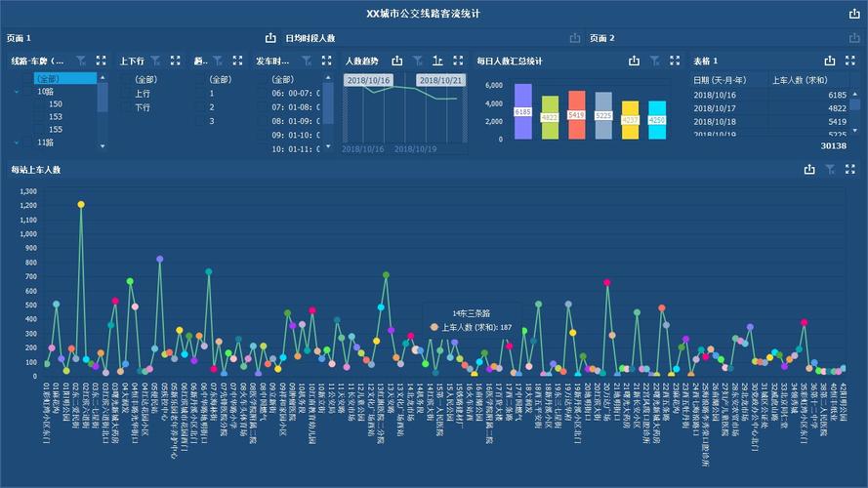
Task: Maximize the 线路-车牌 filter panel
Action: pos(101,61)
